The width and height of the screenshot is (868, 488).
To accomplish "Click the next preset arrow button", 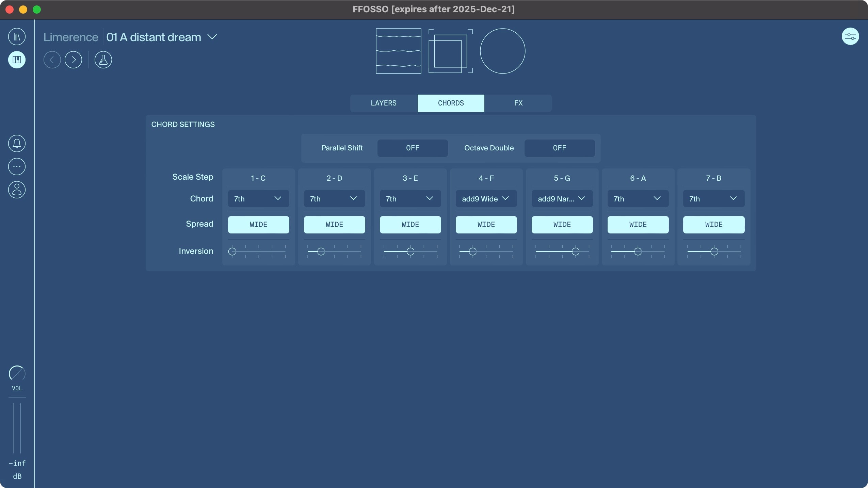I will click(74, 60).
